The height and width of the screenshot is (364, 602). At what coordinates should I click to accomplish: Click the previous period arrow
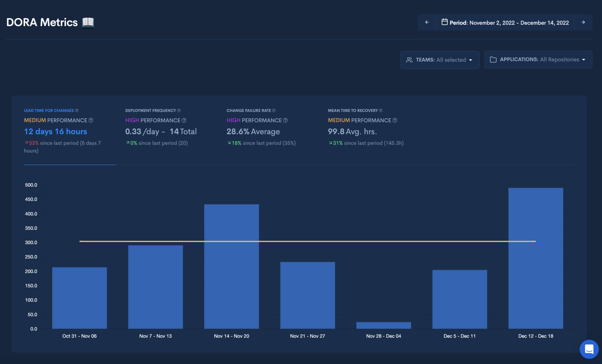[427, 22]
